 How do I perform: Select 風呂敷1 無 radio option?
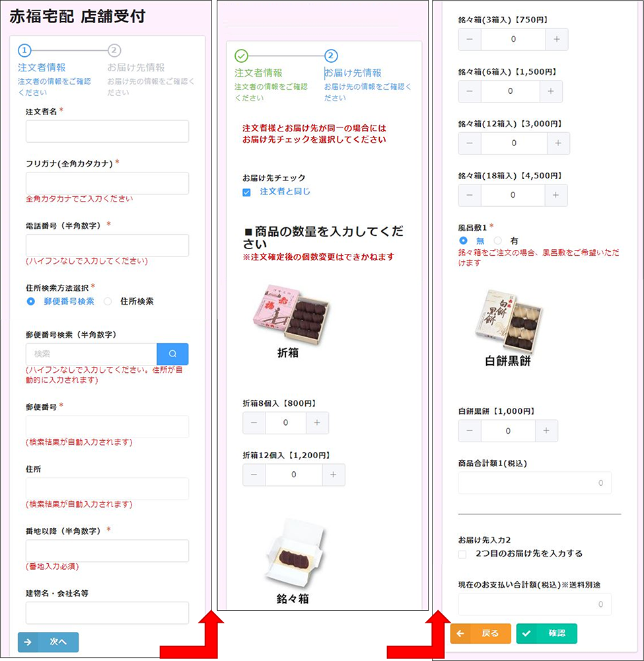click(x=463, y=241)
